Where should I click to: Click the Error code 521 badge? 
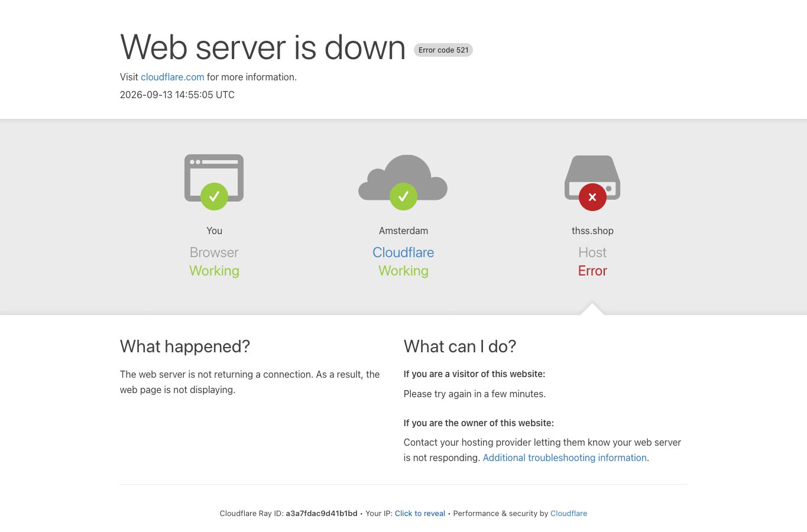tap(443, 50)
